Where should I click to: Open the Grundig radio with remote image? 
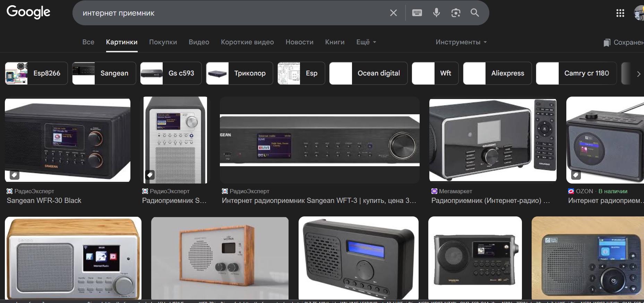coord(493,140)
